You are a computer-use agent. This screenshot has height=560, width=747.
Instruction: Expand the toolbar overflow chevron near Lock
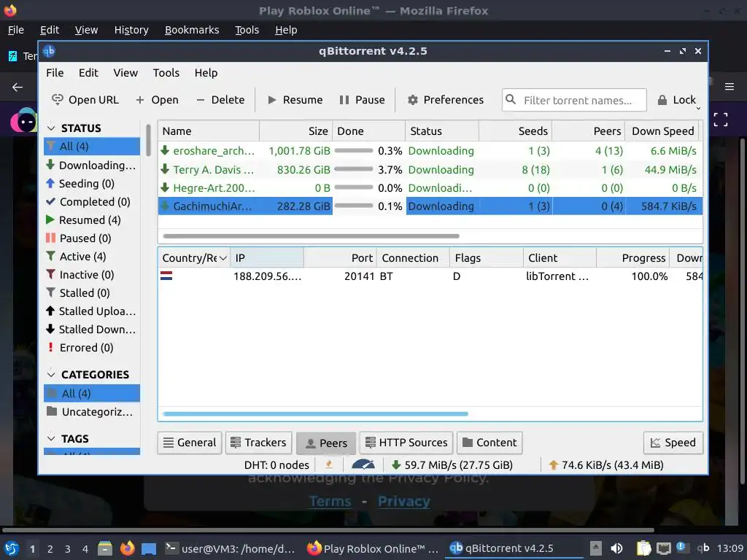tap(698, 109)
